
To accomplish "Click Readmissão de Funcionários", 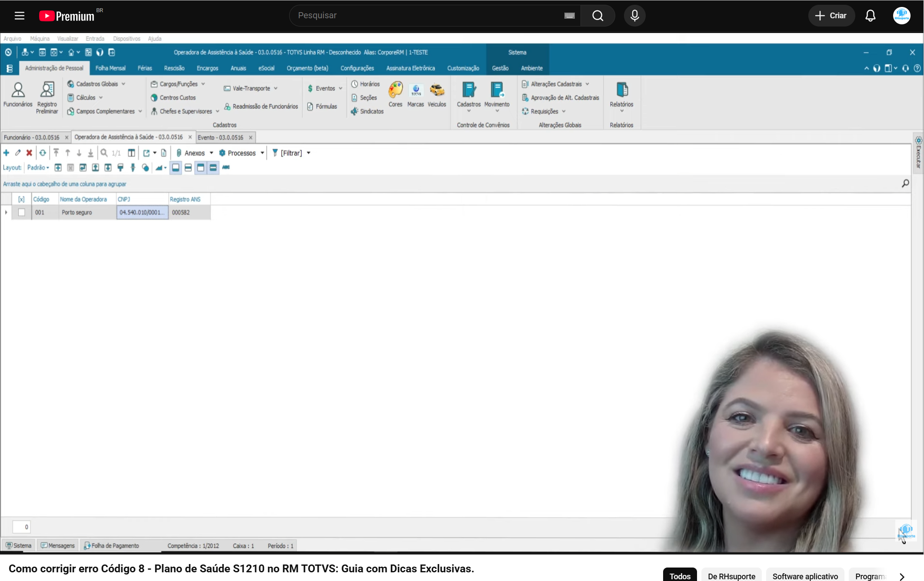I will click(261, 106).
